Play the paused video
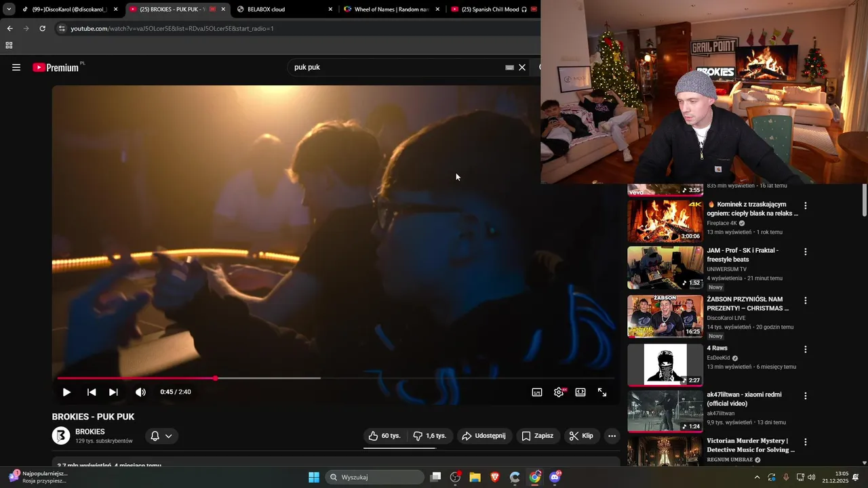Viewport: 868px width, 488px height. click(x=66, y=392)
